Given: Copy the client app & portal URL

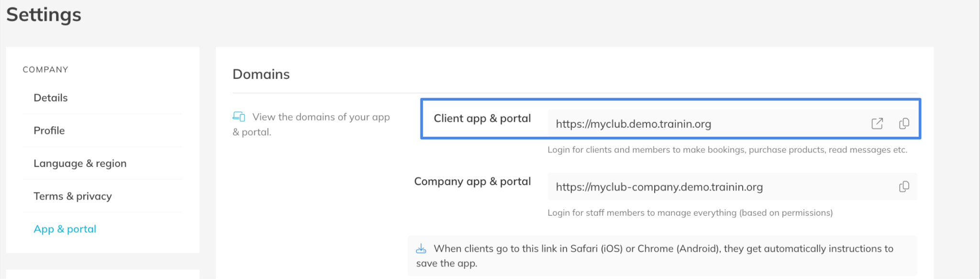Looking at the screenshot, I should point(904,123).
